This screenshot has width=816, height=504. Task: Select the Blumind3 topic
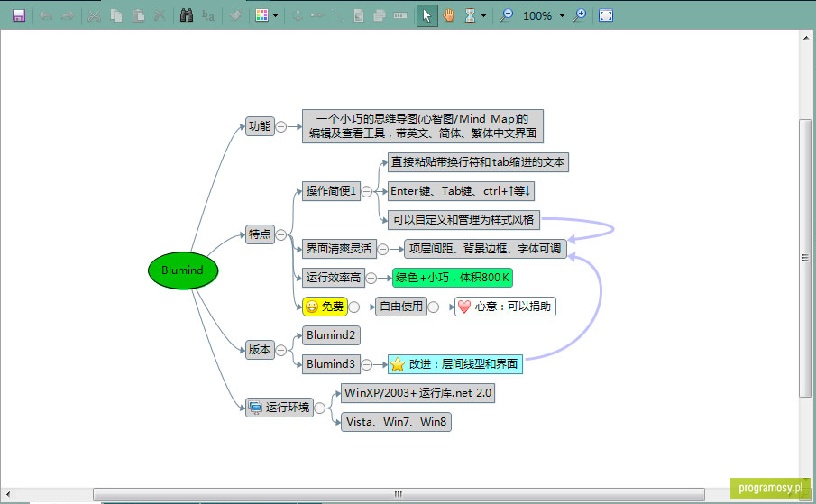click(331, 364)
